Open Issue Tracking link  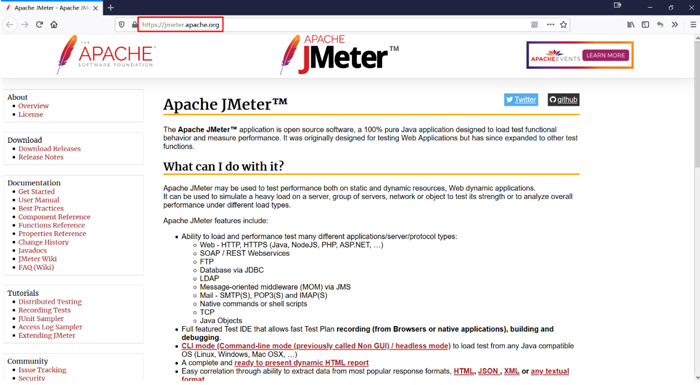[42, 370]
